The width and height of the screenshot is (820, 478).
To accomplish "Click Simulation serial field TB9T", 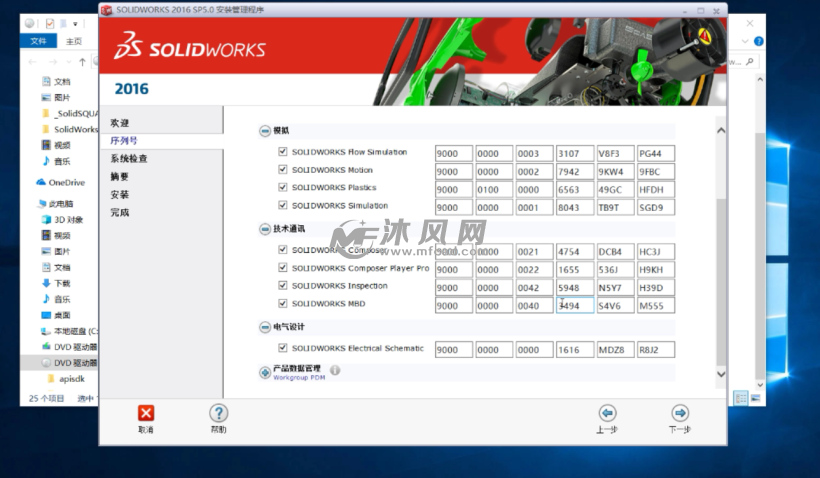I will 616,207.
